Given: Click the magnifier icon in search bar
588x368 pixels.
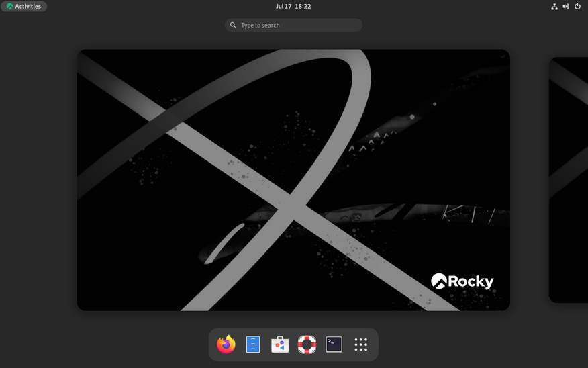Looking at the screenshot, I should pyautogui.click(x=233, y=26).
